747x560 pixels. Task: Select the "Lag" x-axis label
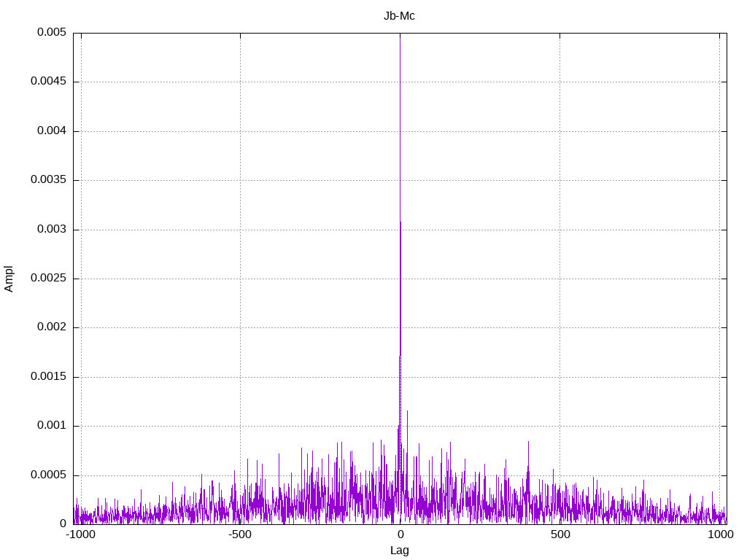point(399,551)
